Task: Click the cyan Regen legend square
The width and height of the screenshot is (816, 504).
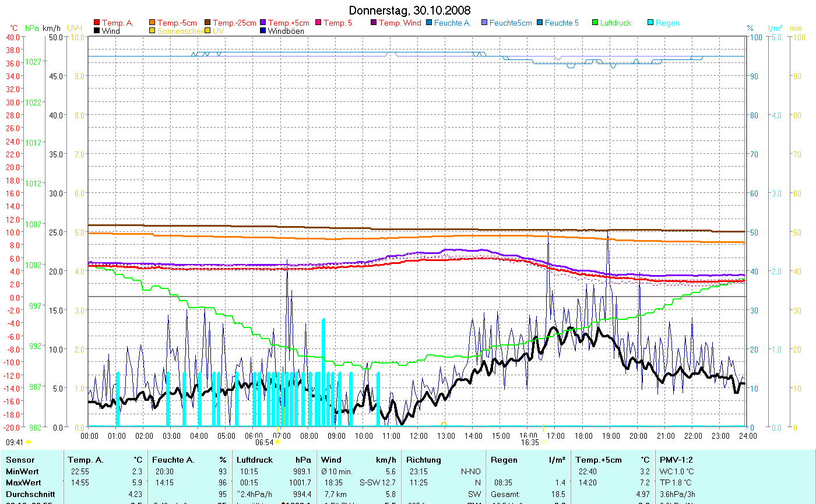Action: (x=650, y=23)
